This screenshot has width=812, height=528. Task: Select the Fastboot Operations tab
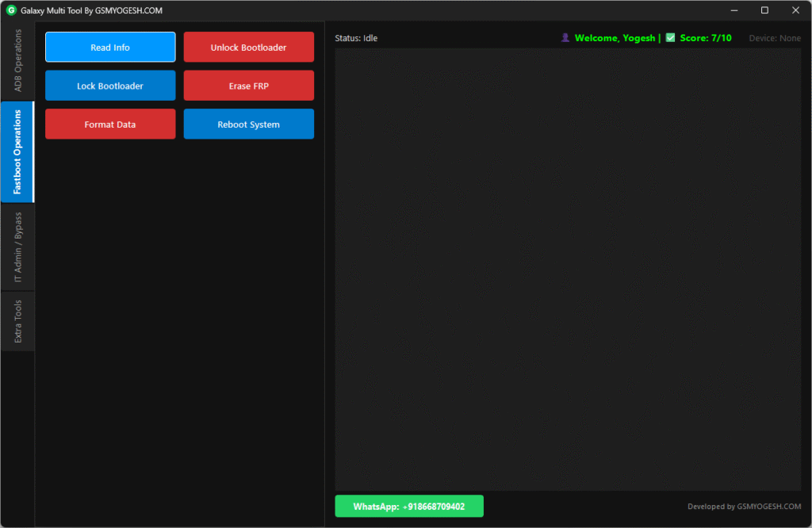click(x=17, y=151)
